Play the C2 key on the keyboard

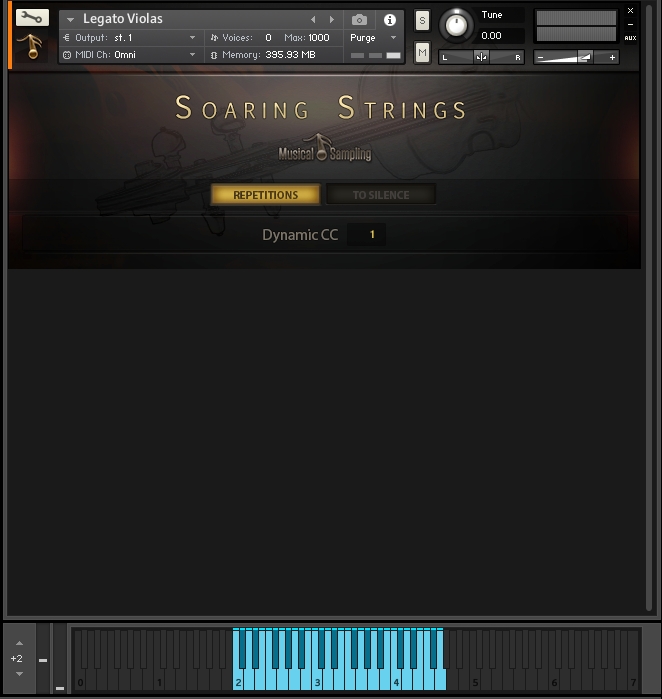[238, 678]
